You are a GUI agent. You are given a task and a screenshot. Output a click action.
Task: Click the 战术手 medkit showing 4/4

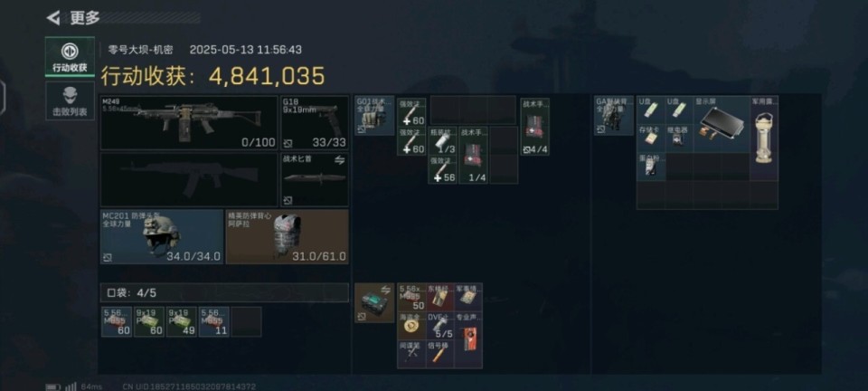coord(534,127)
